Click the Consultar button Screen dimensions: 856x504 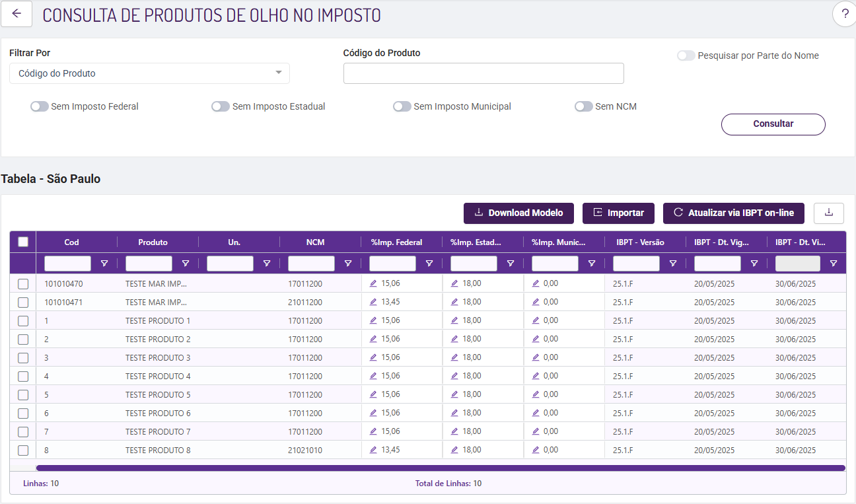tap(773, 124)
